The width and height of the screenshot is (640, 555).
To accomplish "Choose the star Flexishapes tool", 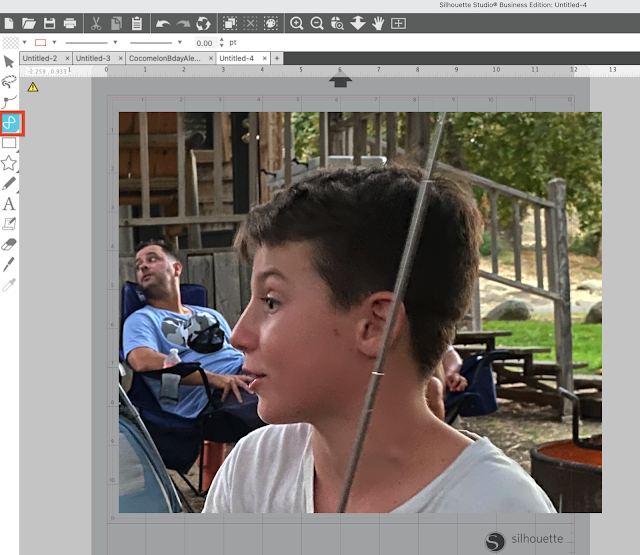I will [x=9, y=163].
